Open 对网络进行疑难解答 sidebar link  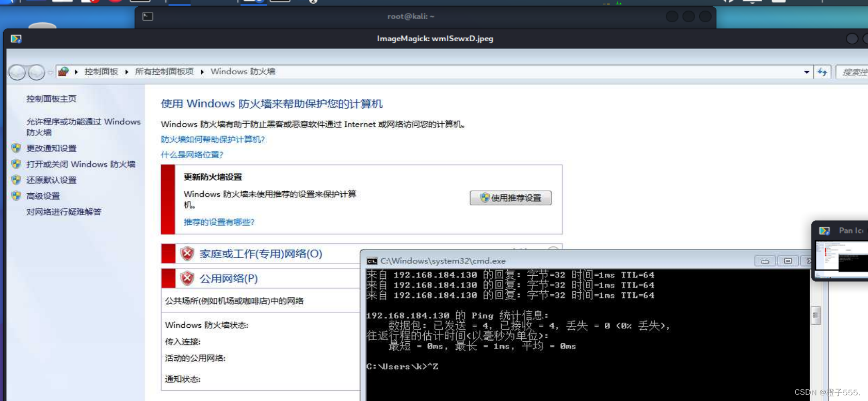[x=63, y=212]
